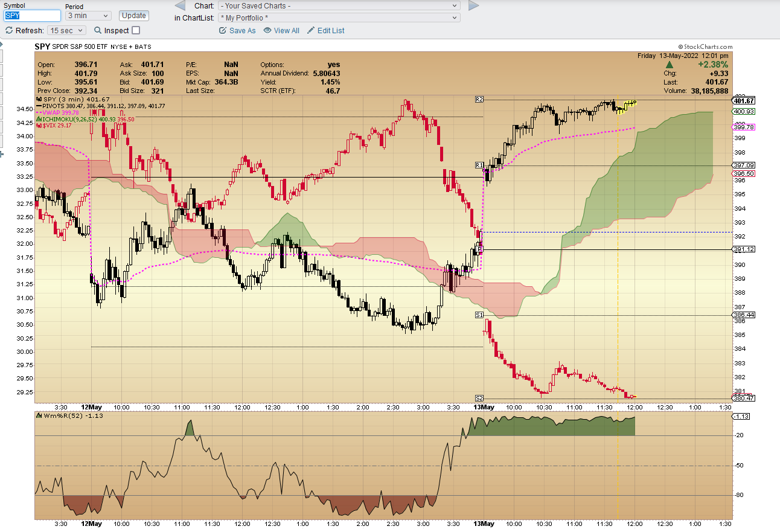Open the Period dropdown showing 3 min
Screen dimensions: 780x532
(88, 16)
